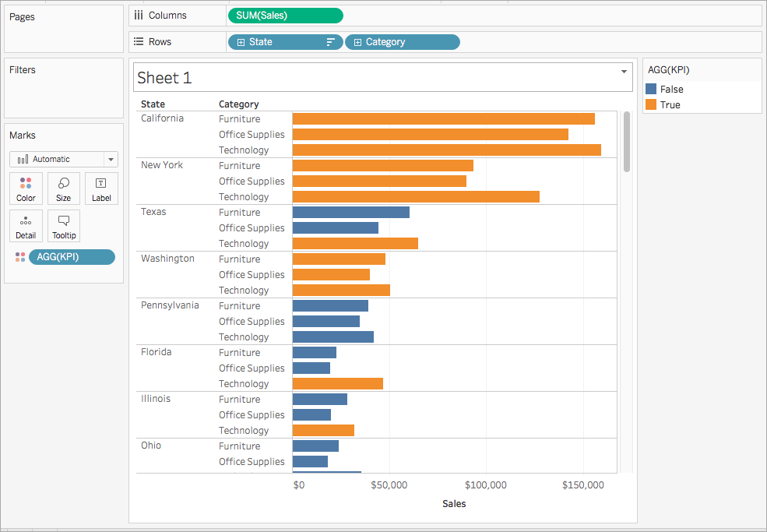Click the Columns shelf icon
Screen dimensions: 767x532
click(139, 15)
